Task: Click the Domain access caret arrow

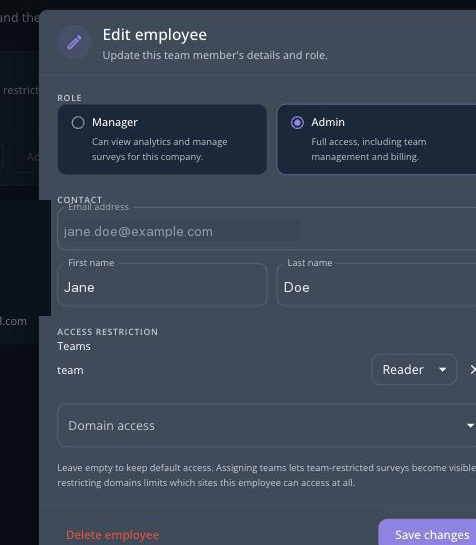Action: 470,425
